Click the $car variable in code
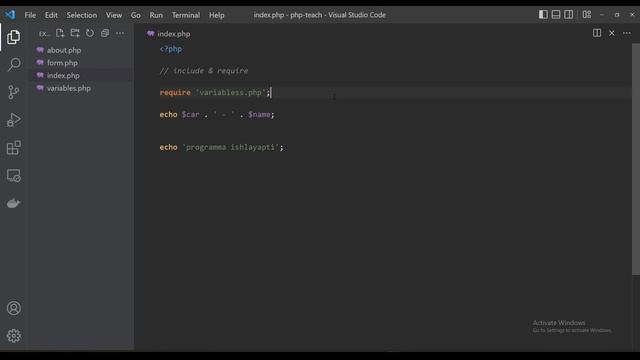The height and width of the screenshot is (360, 640). point(191,115)
